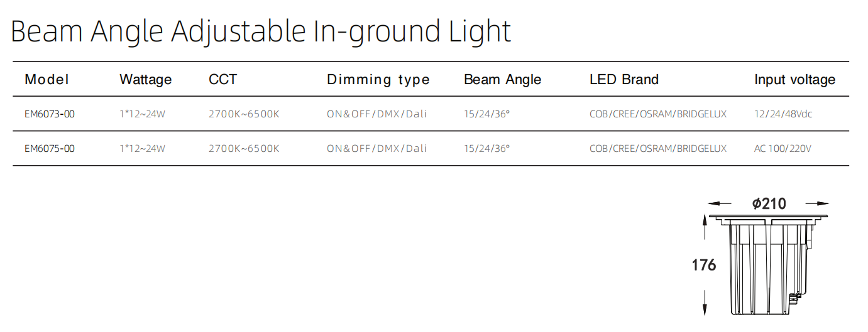Click the ON&OFF/DMX/Dali cell for EM6073-00
This screenshot has height=332, width=868.
coord(376,114)
